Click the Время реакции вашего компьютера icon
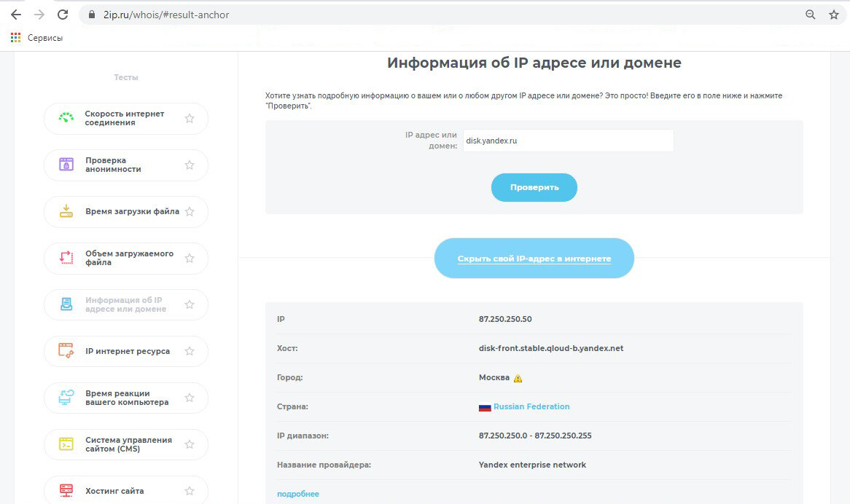 tap(66, 398)
